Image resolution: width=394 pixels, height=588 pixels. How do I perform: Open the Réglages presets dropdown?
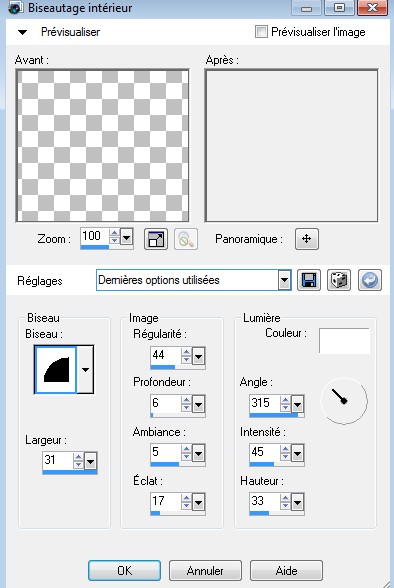coord(284,280)
